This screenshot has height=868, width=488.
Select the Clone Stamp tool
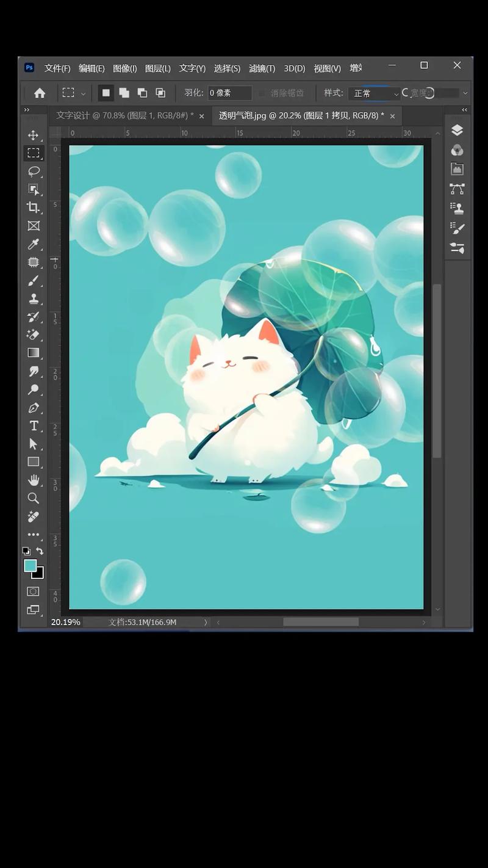[34, 299]
